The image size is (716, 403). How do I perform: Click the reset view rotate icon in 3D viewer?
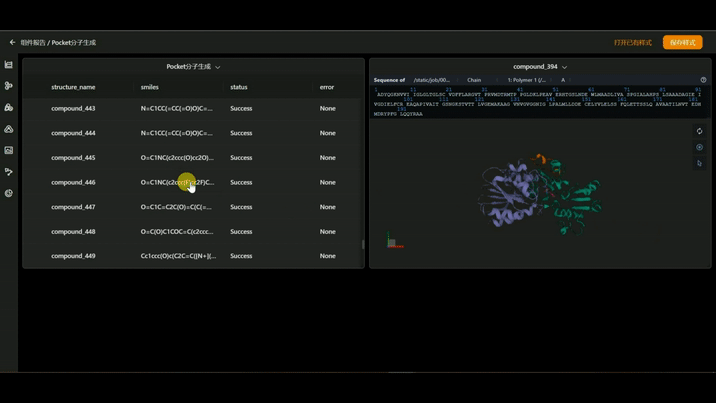coord(699,131)
